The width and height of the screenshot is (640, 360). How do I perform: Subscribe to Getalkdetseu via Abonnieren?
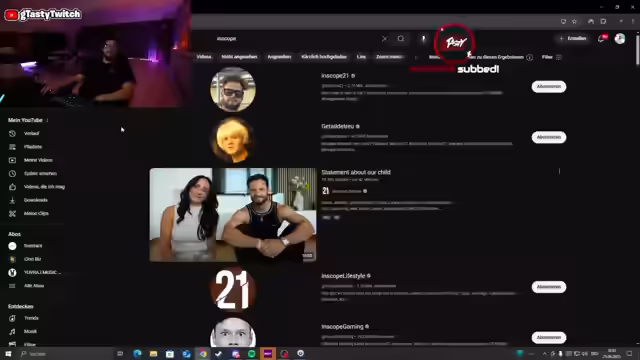tap(549, 137)
